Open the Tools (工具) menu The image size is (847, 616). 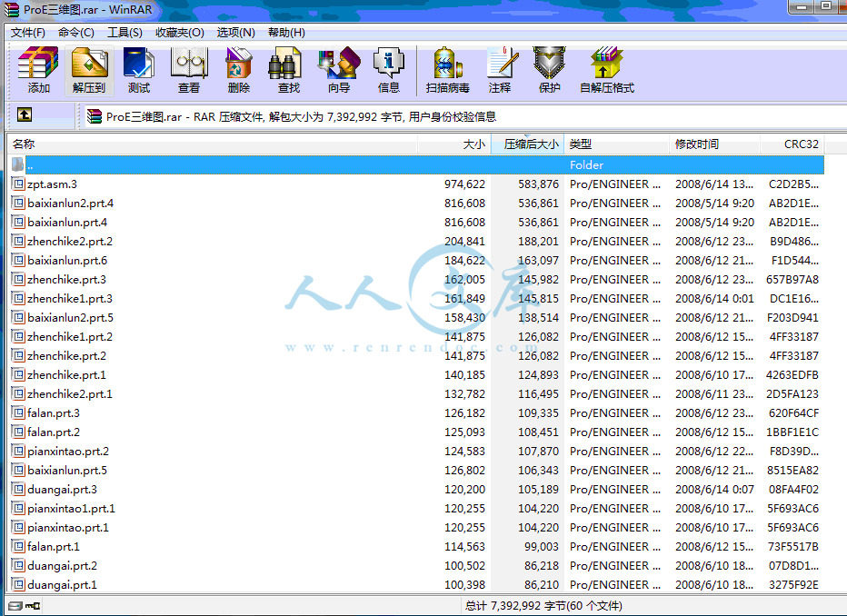coord(125,33)
